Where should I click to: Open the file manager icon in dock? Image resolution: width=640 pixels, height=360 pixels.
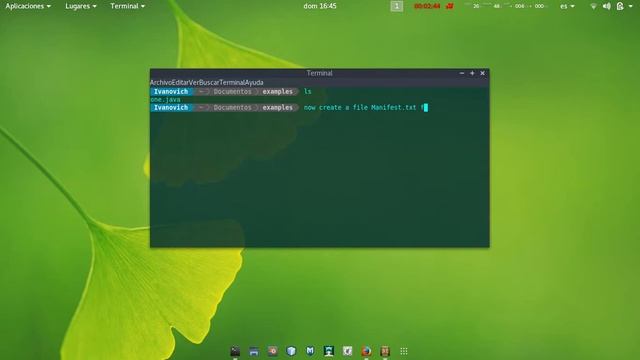[x=254, y=351]
